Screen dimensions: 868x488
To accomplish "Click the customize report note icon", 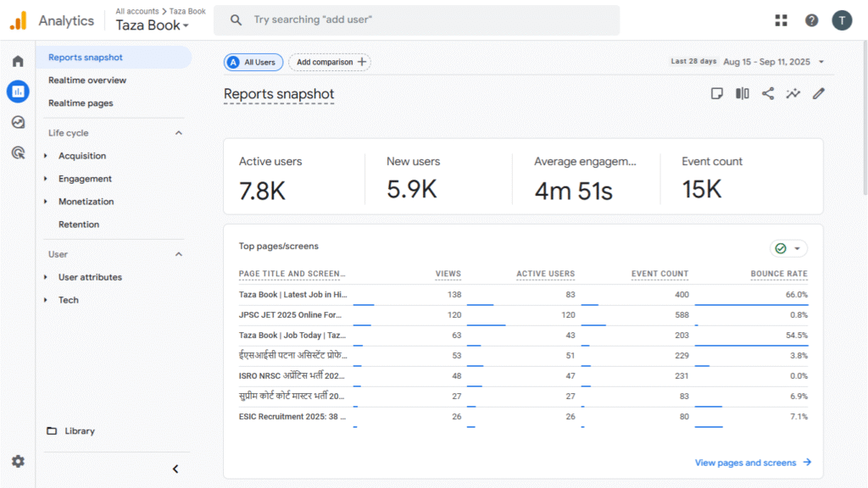I will [x=717, y=93].
